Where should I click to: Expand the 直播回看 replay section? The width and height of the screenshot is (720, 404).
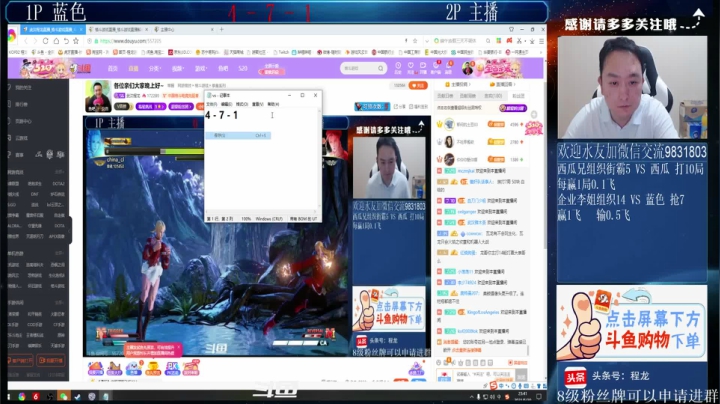click(x=503, y=84)
